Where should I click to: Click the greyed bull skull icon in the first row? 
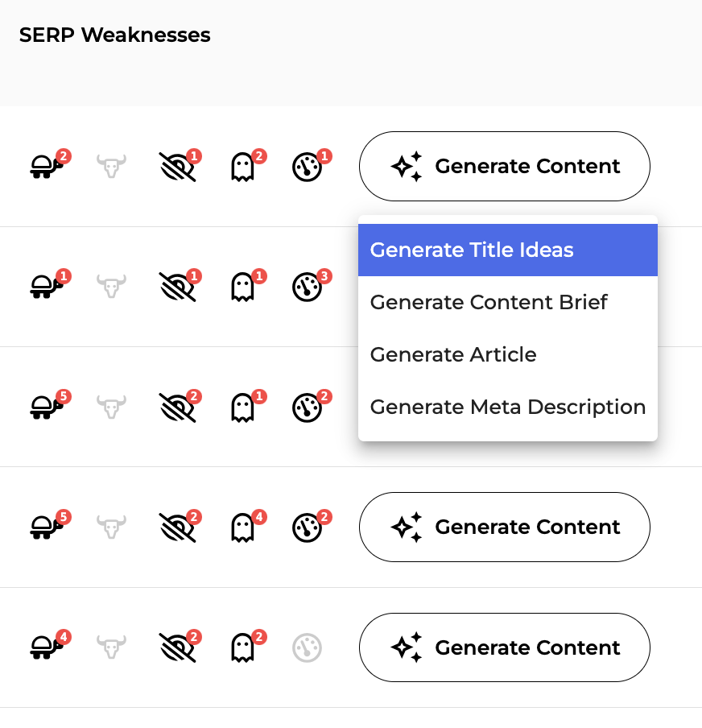pyautogui.click(x=111, y=167)
